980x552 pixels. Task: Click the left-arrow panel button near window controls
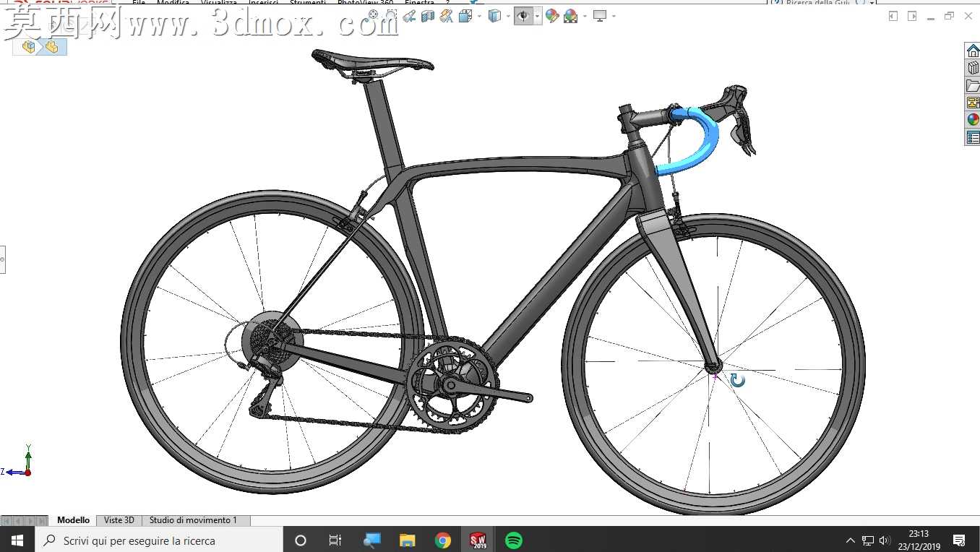(x=893, y=16)
